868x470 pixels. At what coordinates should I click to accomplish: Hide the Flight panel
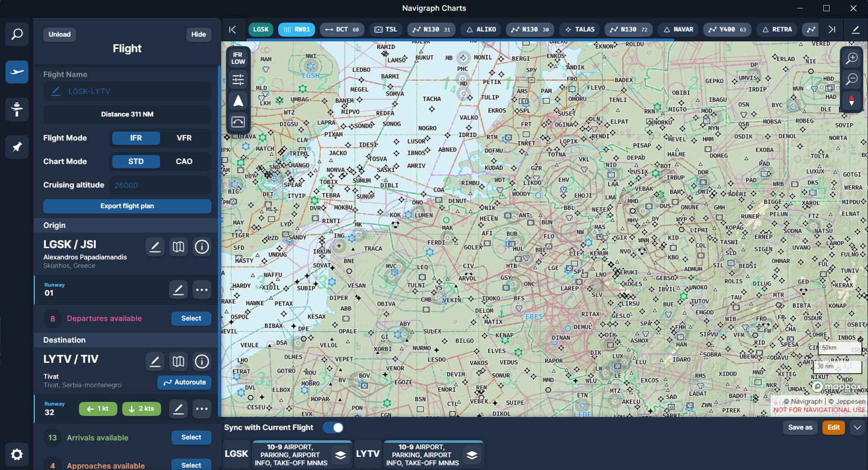pyautogui.click(x=199, y=34)
